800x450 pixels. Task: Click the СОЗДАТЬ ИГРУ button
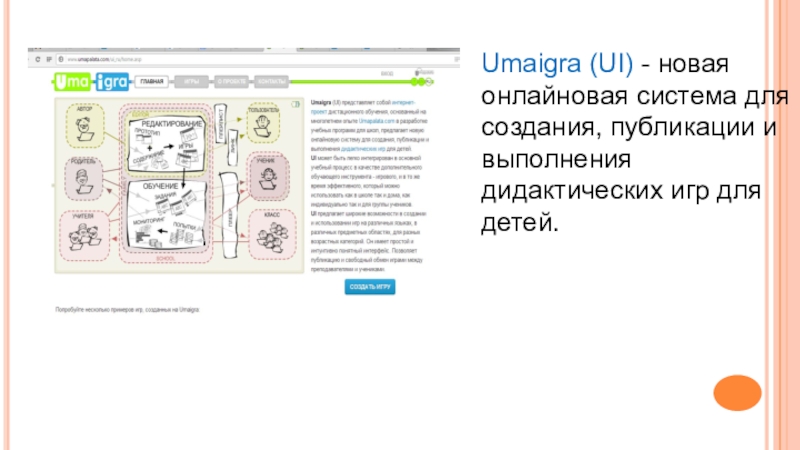(x=370, y=287)
